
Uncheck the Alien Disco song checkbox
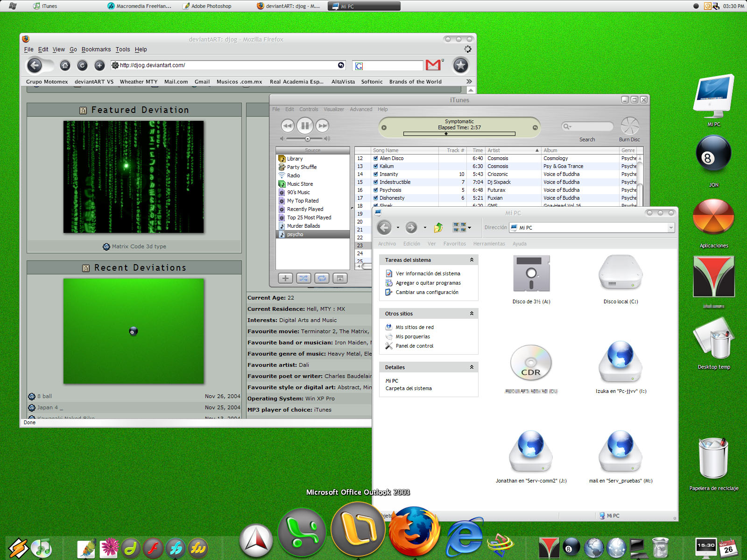375,158
